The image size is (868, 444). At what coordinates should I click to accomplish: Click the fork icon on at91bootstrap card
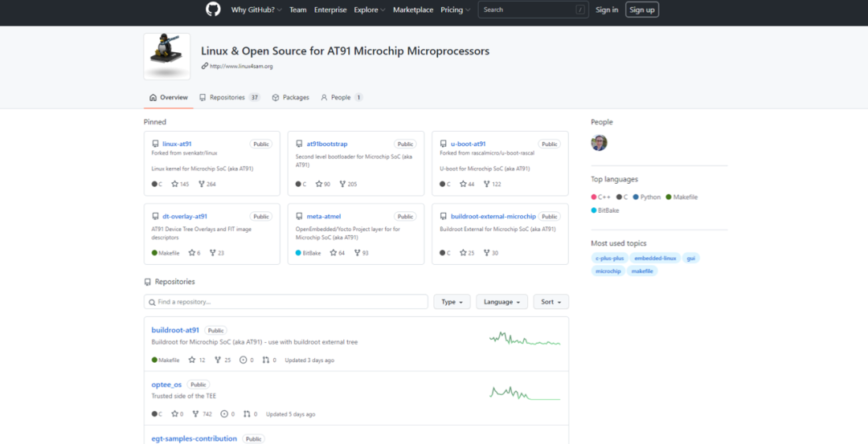click(x=342, y=184)
